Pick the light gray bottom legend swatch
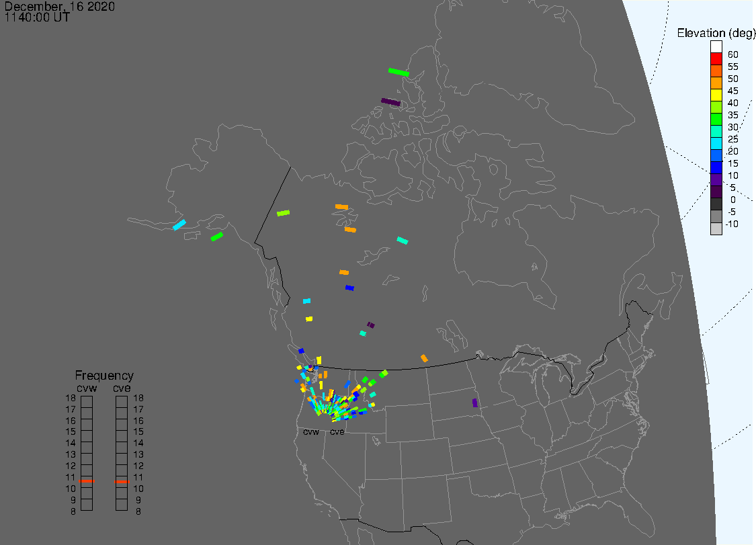The width and height of the screenshot is (756, 545). point(716,228)
